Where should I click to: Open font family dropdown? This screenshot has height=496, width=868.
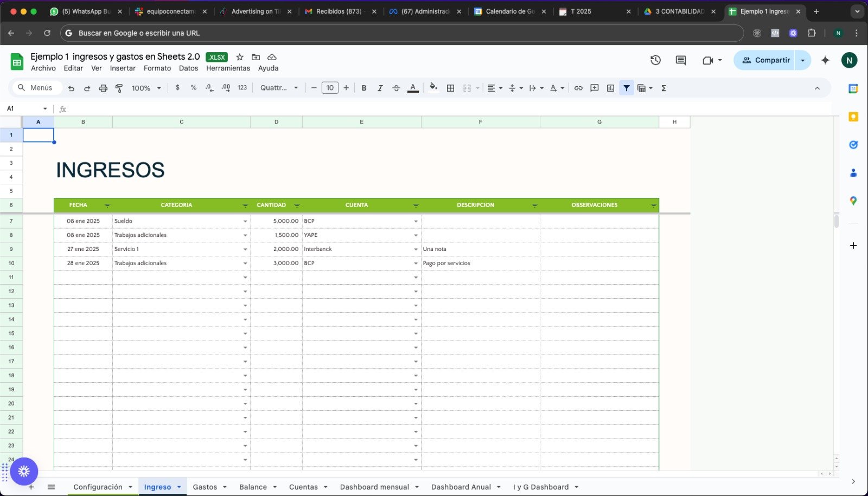tap(279, 88)
